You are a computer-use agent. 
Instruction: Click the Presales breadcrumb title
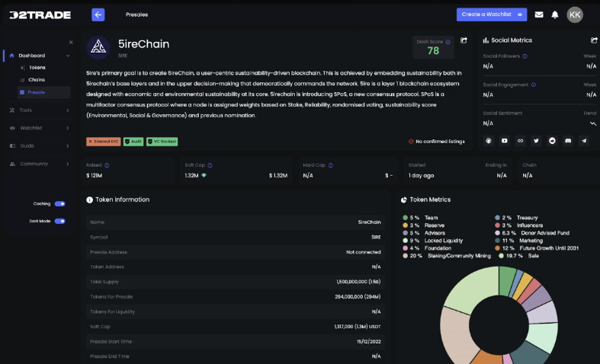click(x=136, y=15)
